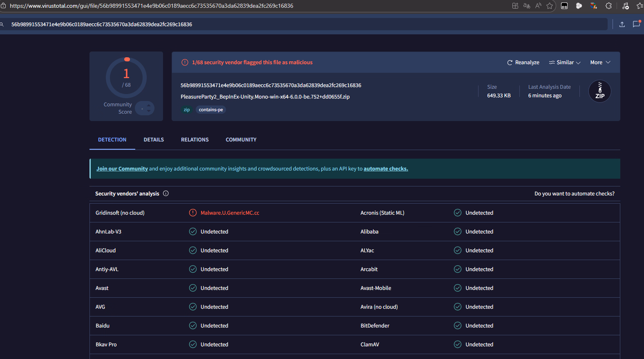Viewport: 644px width, 359px height.
Task: Downvote the community score
Action: click(x=149, y=111)
